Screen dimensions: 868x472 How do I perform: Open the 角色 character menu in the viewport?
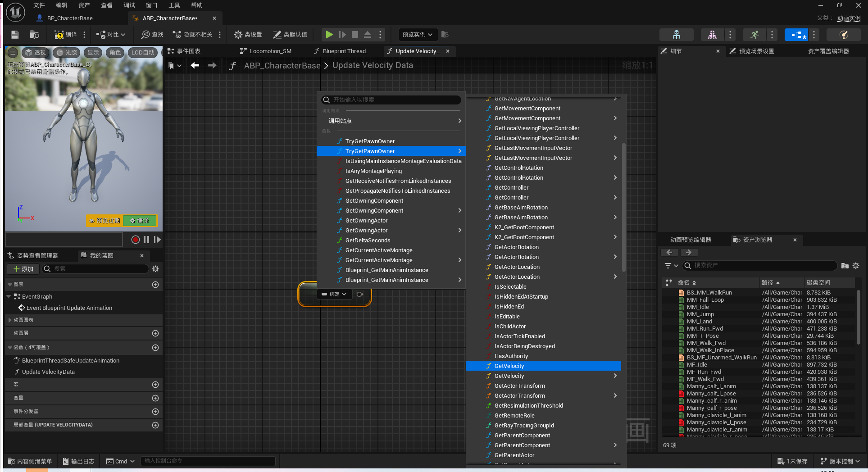115,53
